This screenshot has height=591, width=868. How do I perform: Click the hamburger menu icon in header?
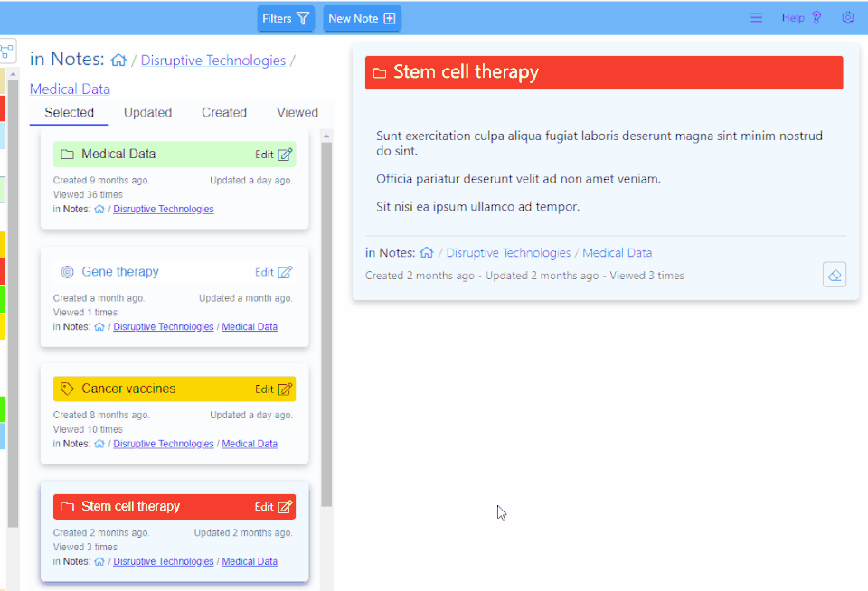pyautogui.click(x=756, y=18)
